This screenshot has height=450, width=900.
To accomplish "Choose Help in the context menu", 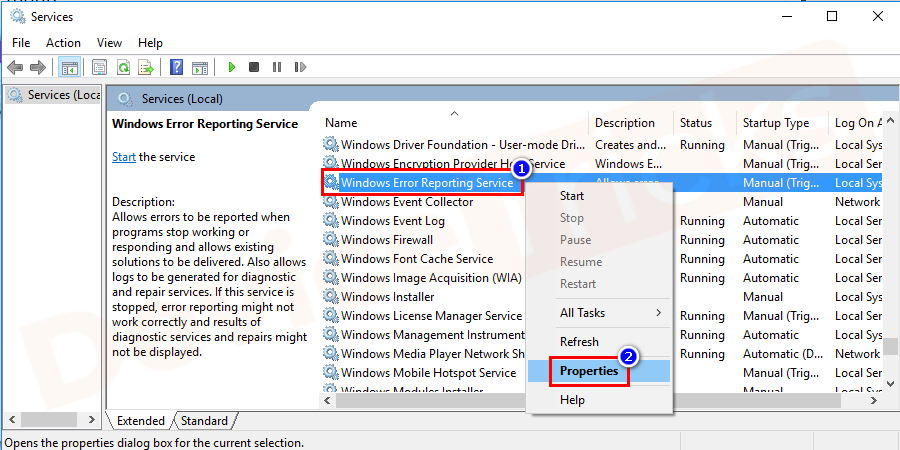I will coord(599,400).
